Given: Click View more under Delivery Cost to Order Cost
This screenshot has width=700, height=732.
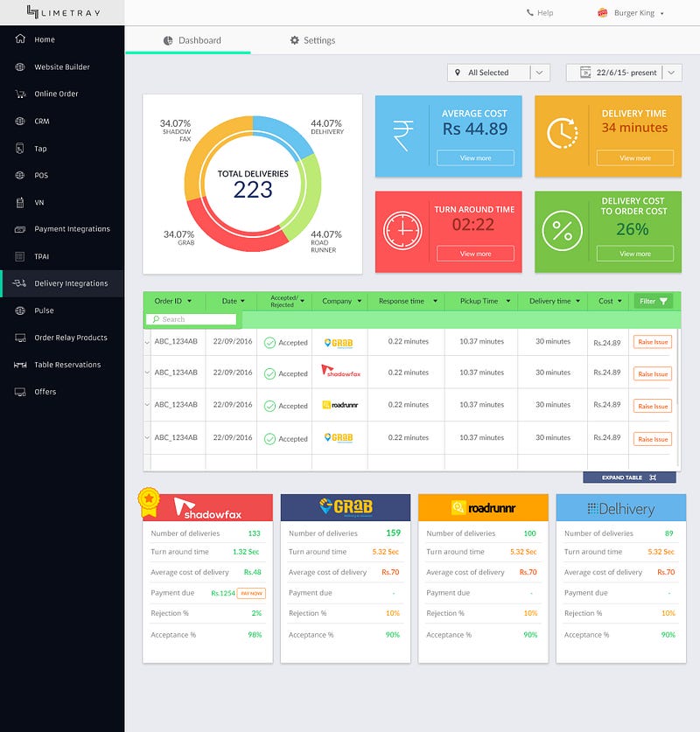Looking at the screenshot, I should (x=635, y=254).
